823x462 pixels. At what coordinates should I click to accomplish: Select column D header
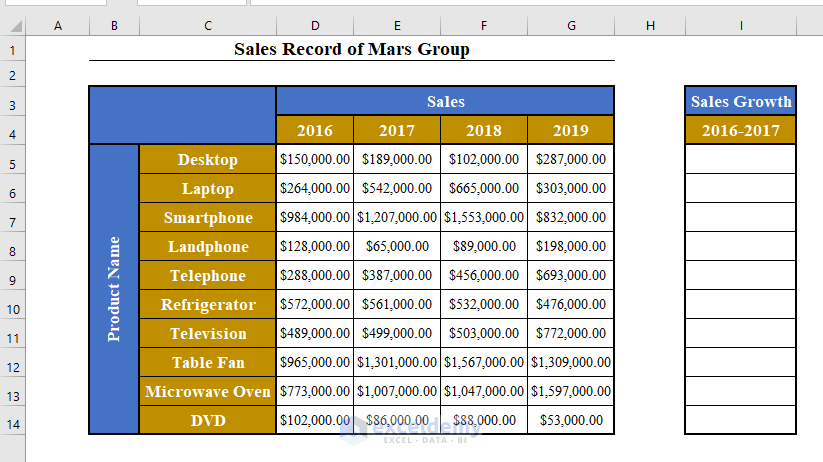pos(315,25)
